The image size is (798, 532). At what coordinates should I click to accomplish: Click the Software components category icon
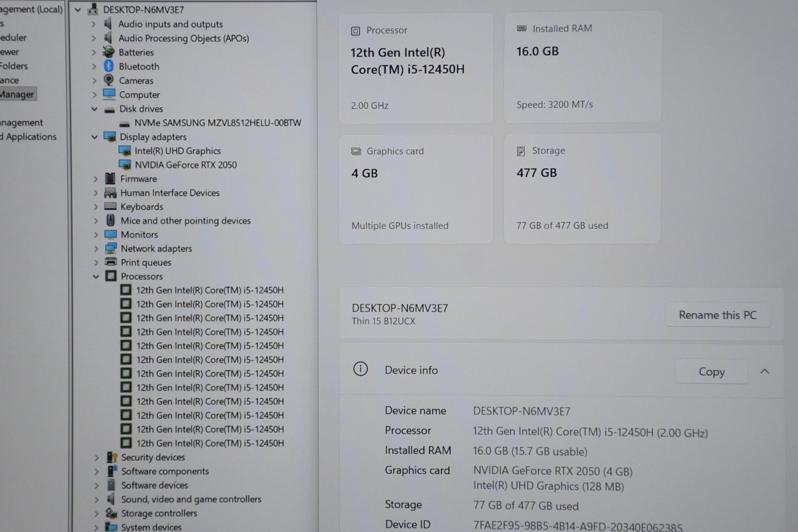pos(112,471)
